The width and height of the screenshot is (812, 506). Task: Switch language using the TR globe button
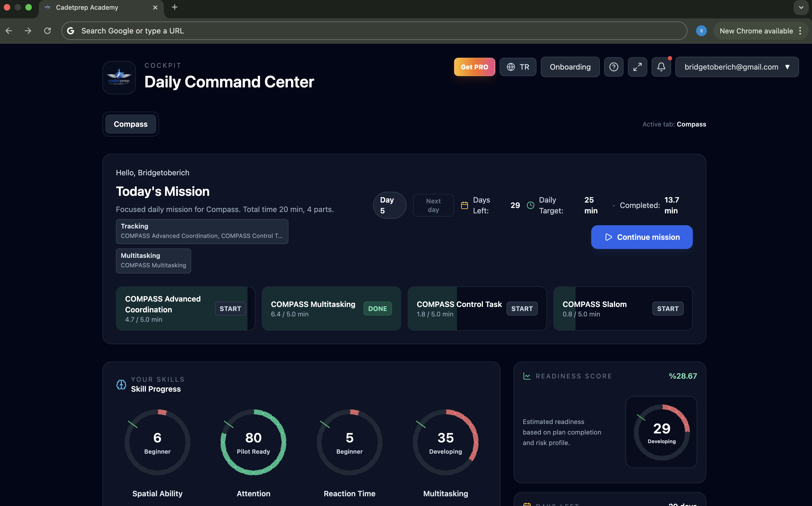[518, 67]
